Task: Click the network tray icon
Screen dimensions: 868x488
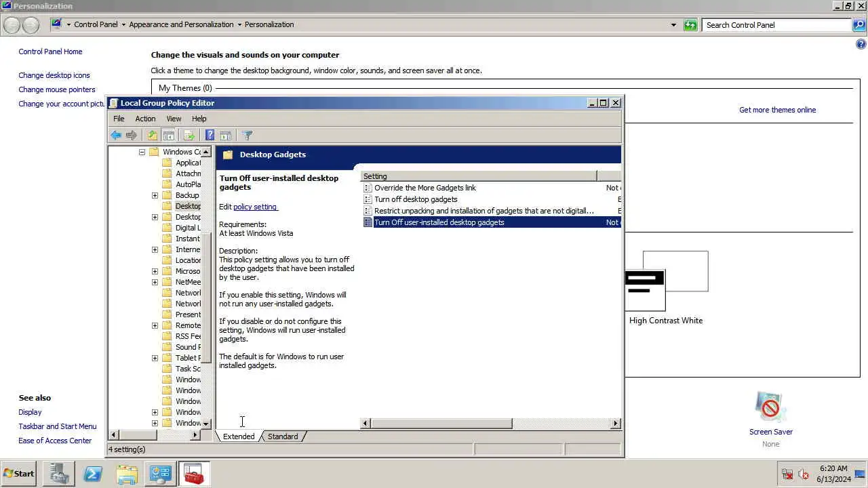Action: point(787,474)
